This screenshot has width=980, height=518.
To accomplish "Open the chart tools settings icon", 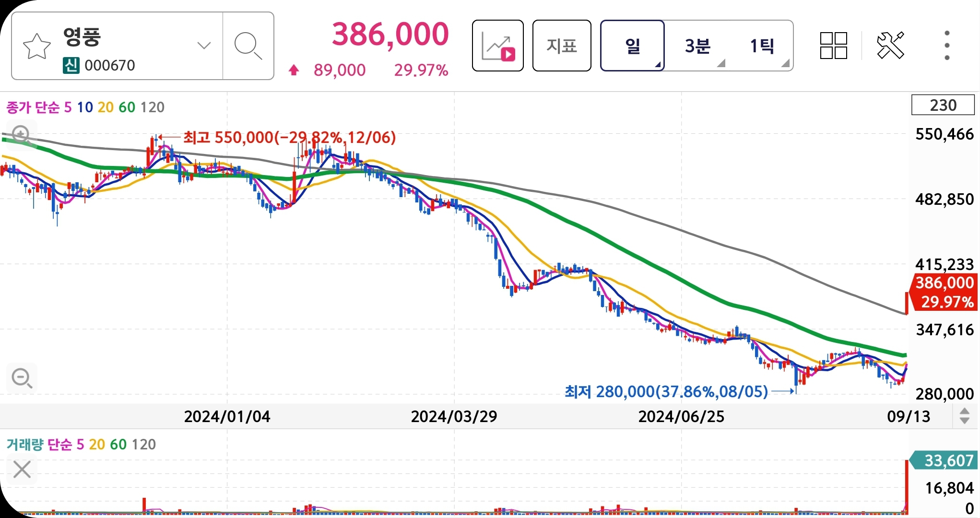I will coord(891,46).
